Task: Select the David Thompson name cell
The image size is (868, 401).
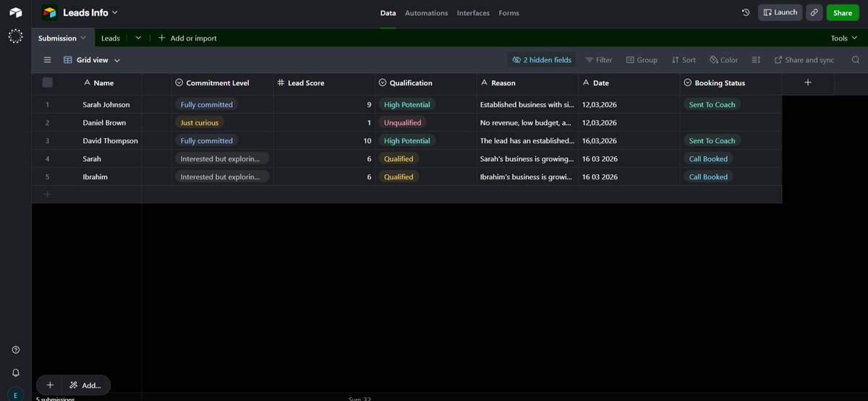Action: pos(110,140)
